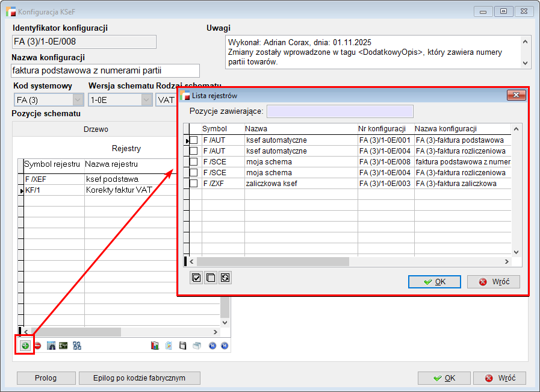Viewport: 540px width, 392px height.
Task: Tick checkbox for F /ZXF zaliczkowa ksef
Action: point(193,184)
